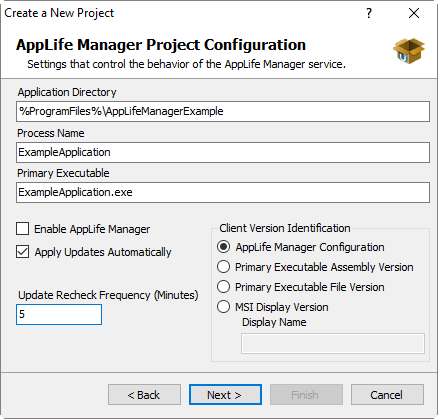Close the Create a New Project dialog
438x419 pixels.
pos(414,13)
